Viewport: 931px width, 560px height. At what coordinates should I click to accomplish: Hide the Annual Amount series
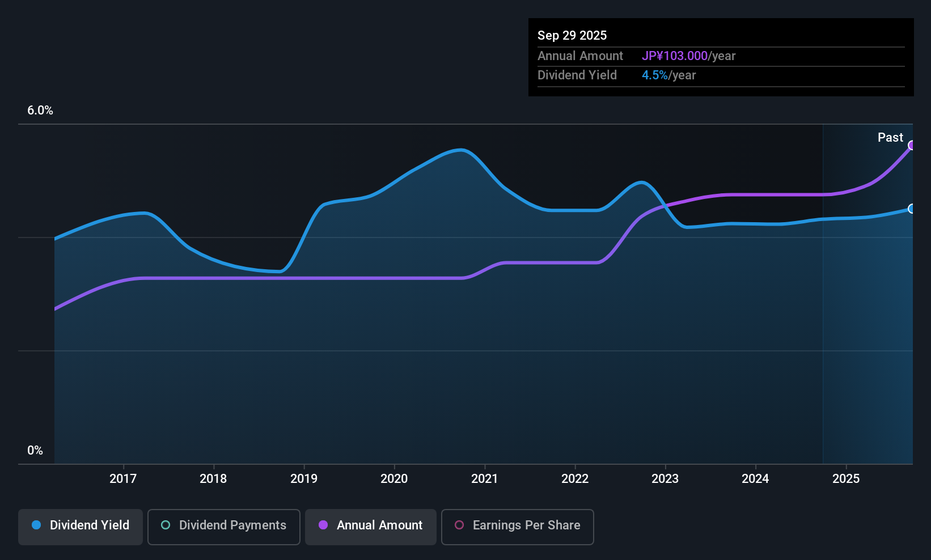tap(371, 525)
